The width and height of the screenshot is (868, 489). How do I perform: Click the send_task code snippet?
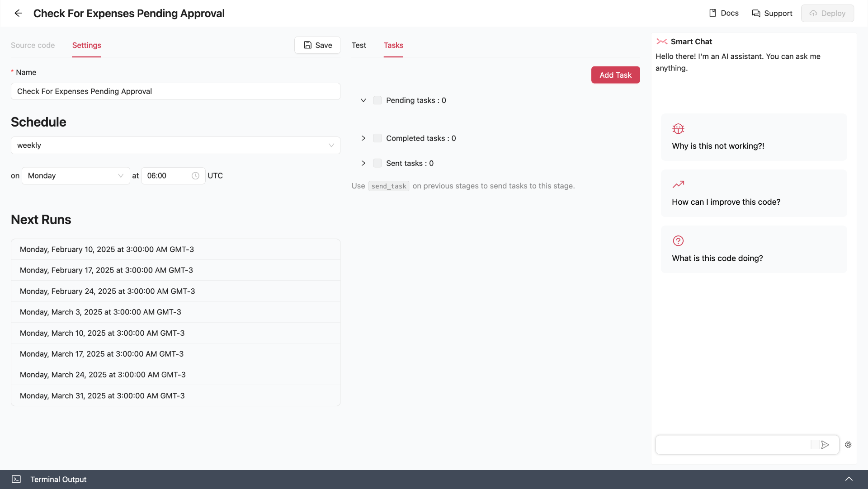(389, 186)
